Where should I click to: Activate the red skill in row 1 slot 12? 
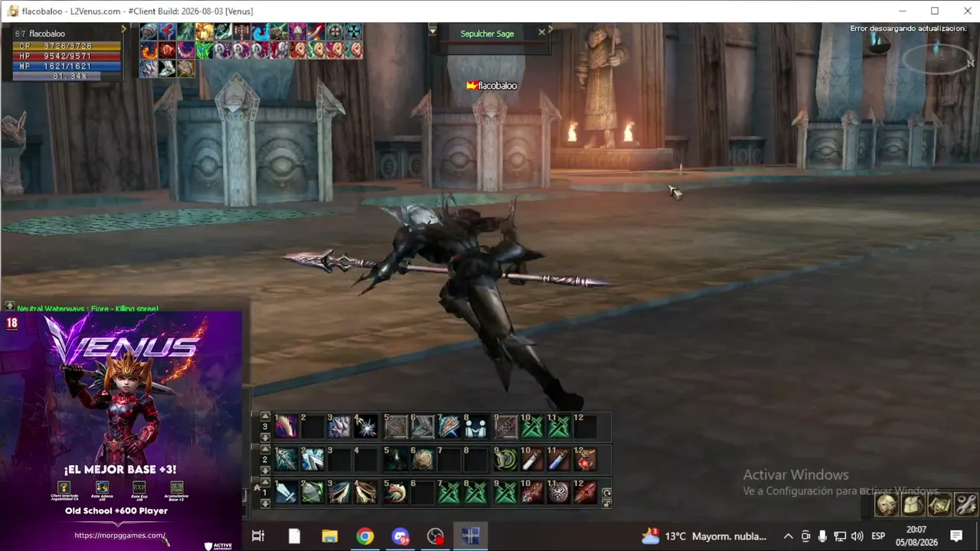586,492
